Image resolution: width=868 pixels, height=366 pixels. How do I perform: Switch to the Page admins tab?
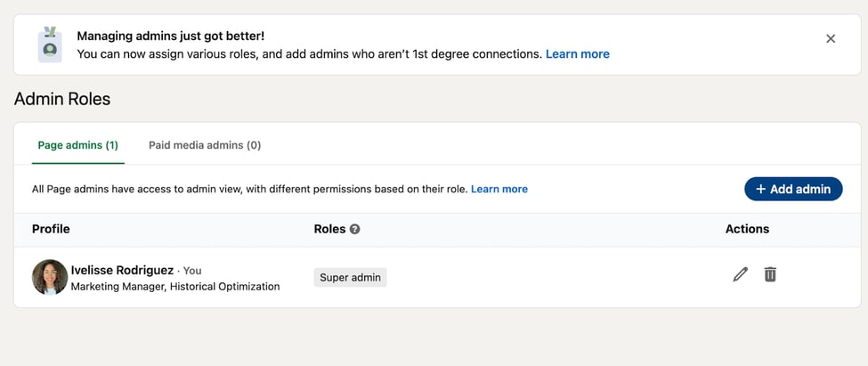coord(77,145)
